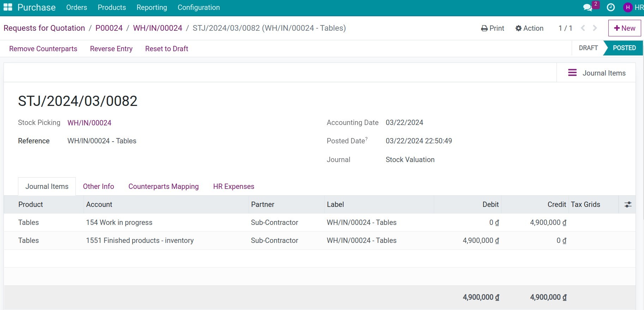Sort by the Debit column header

(x=468, y=204)
